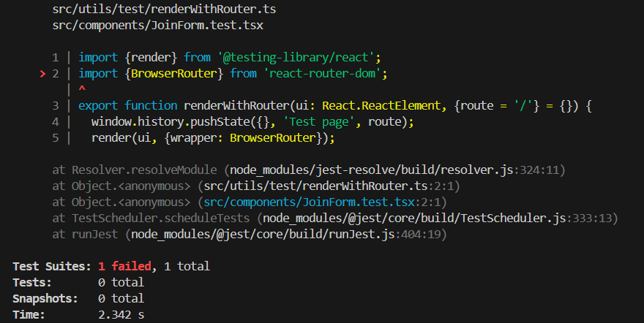The height and width of the screenshot is (323, 644).
Task: Click line number 4
Action: (56, 122)
